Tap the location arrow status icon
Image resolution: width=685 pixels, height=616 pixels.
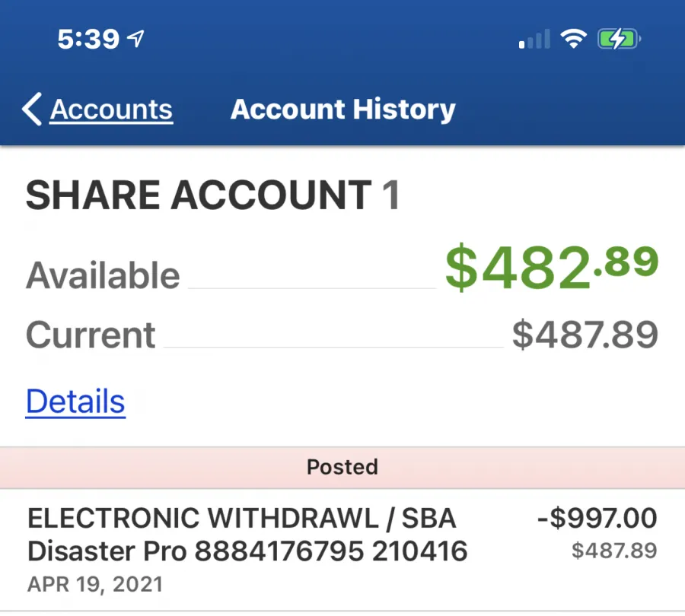pyautogui.click(x=135, y=39)
